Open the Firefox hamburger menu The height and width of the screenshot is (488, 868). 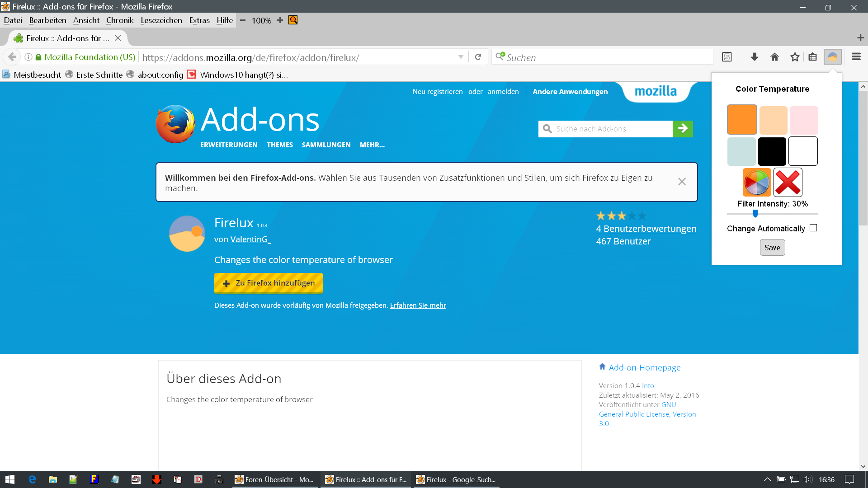coord(856,57)
